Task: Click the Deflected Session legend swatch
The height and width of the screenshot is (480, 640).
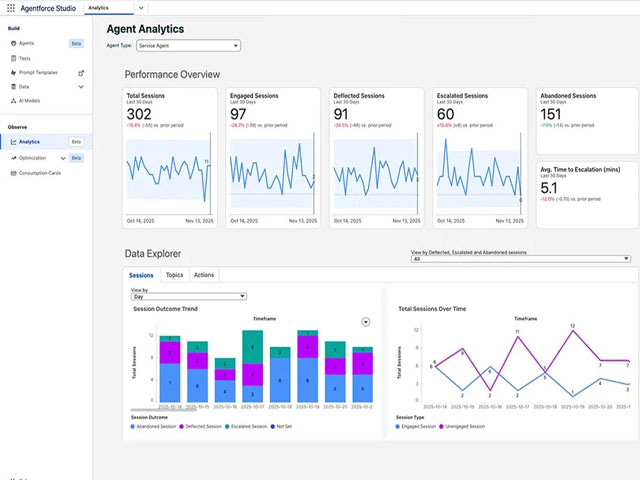Action: tap(181, 427)
